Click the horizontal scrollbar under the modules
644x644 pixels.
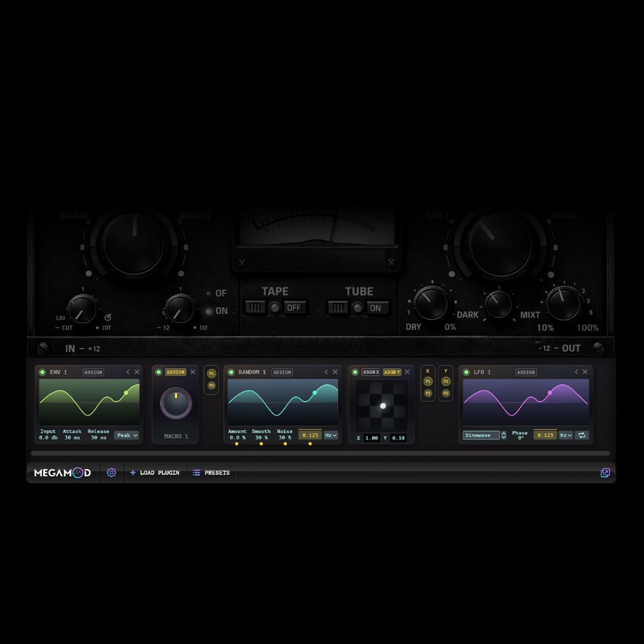(320, 453)
